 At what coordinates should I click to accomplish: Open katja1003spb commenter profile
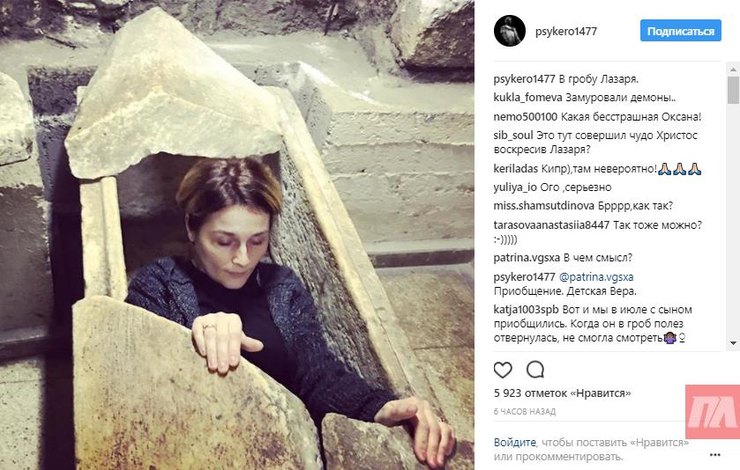pos(526,310)
